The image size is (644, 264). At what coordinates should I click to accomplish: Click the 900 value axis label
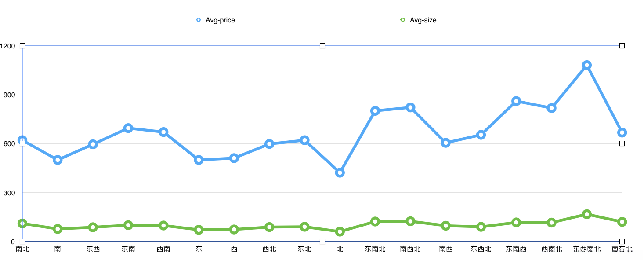(x=9, y=95)
